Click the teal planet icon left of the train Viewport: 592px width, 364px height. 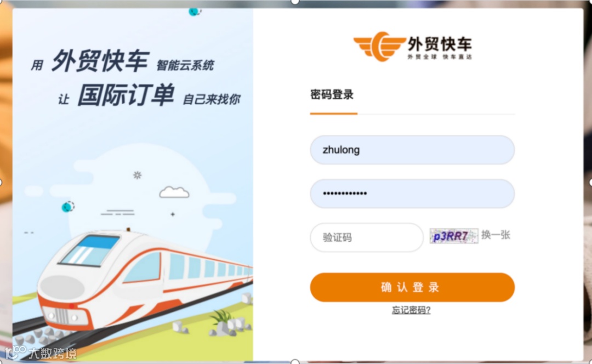pyautogui.click(x=68, y=207)
